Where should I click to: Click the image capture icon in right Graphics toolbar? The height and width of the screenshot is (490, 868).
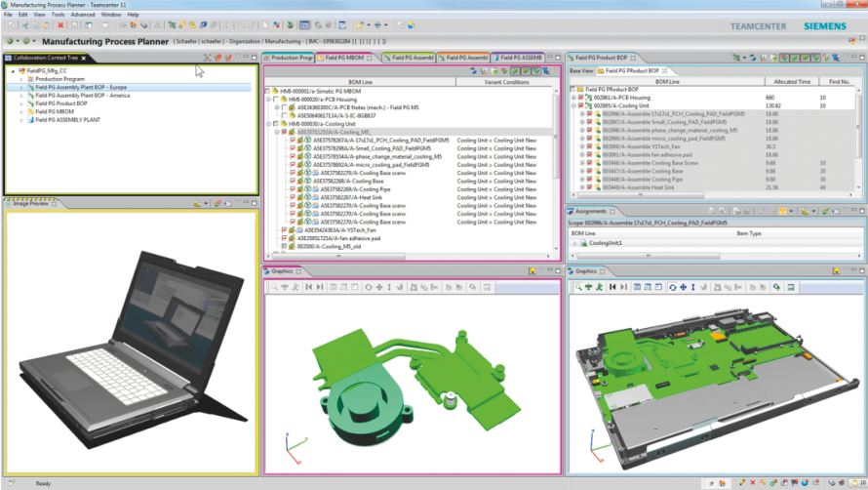(x=791, y=287)
